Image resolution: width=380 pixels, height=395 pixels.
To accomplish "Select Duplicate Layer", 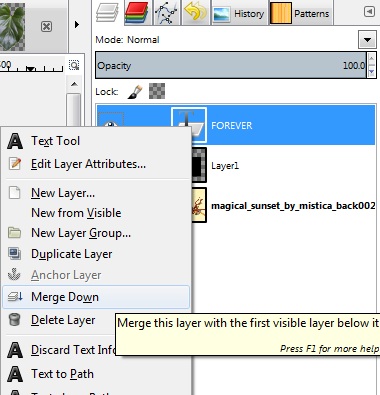I will (x=96, y=254).
